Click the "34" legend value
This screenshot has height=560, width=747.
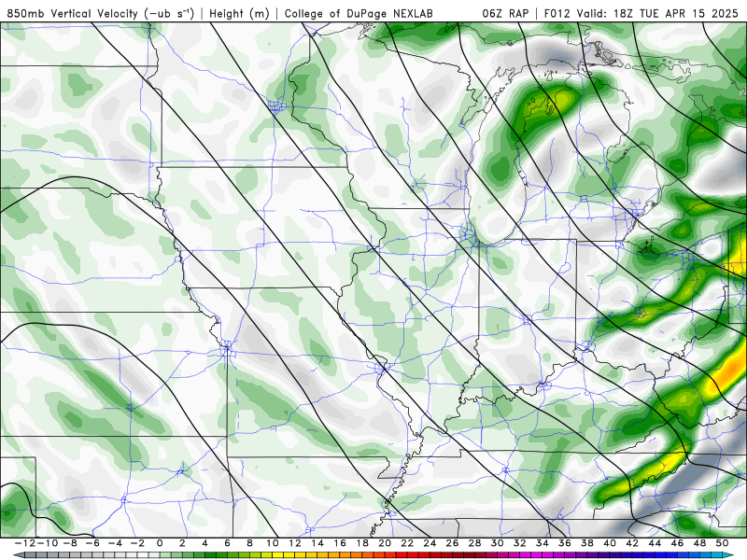point(543,543)
